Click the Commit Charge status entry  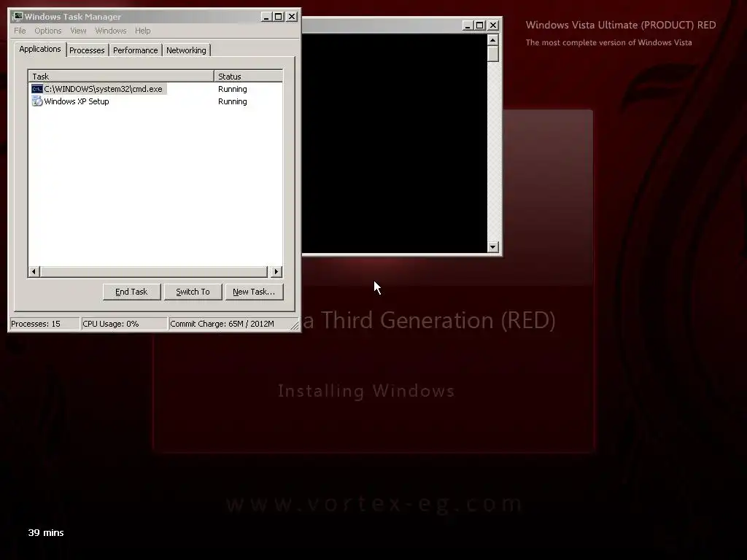228,324
